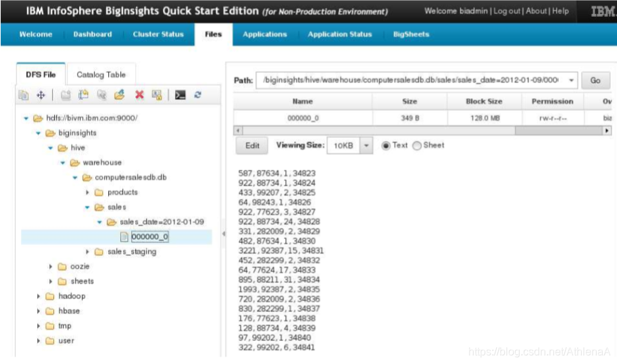Click the Size column header

[x=410, y=101]
